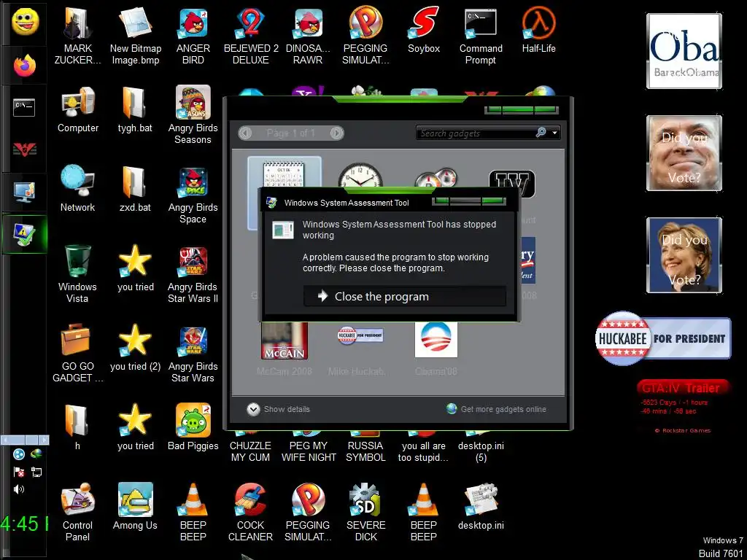
Task: Click the Internet Download Manager globe tray icon
Action: 36,454
